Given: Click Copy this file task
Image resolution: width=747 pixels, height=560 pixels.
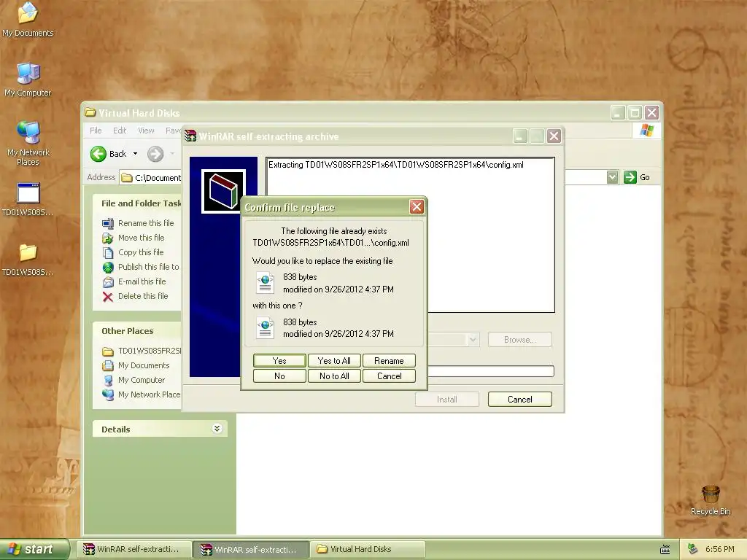Looking at the screenshot, I should click(141, 252).
